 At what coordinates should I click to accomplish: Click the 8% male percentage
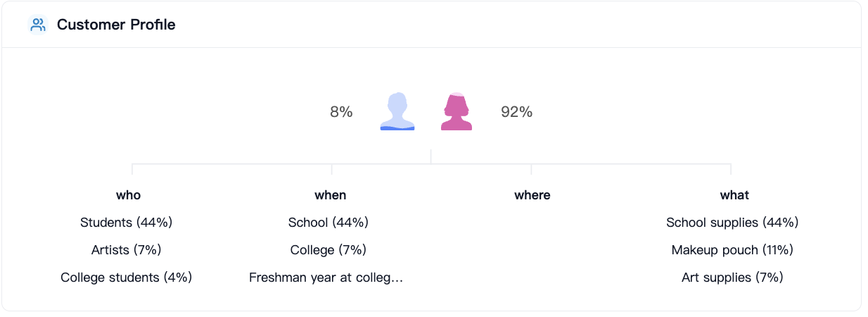(341, 112)
